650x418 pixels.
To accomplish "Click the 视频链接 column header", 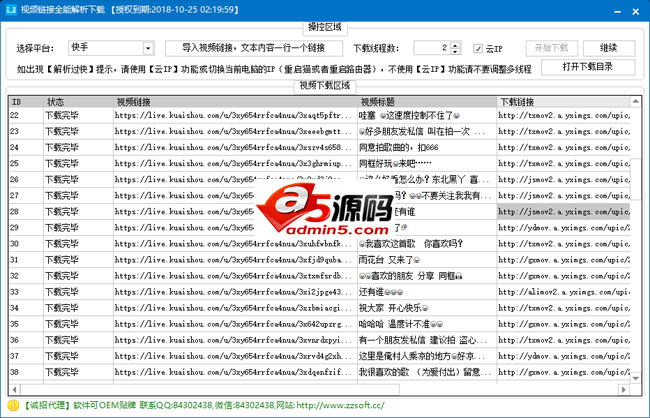I will click(235, 102).
